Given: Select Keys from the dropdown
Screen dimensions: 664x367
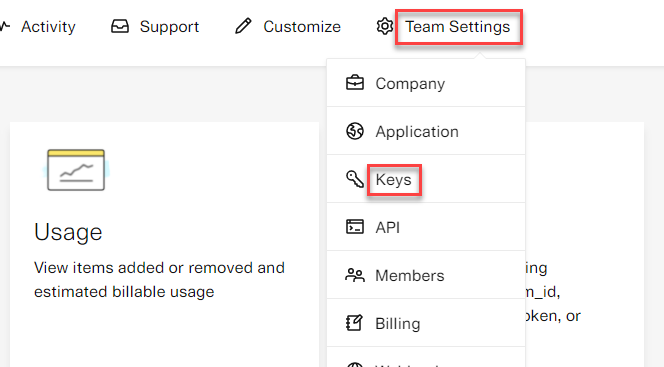Looking at the screenshot, I should tap(393, 180).
